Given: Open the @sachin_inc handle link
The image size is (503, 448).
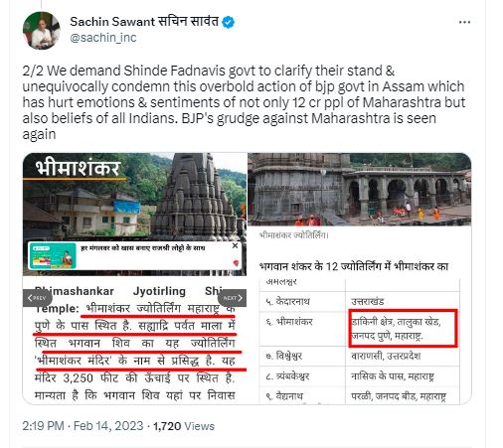Looking at the screenshot, I should [x=103, y=38].
